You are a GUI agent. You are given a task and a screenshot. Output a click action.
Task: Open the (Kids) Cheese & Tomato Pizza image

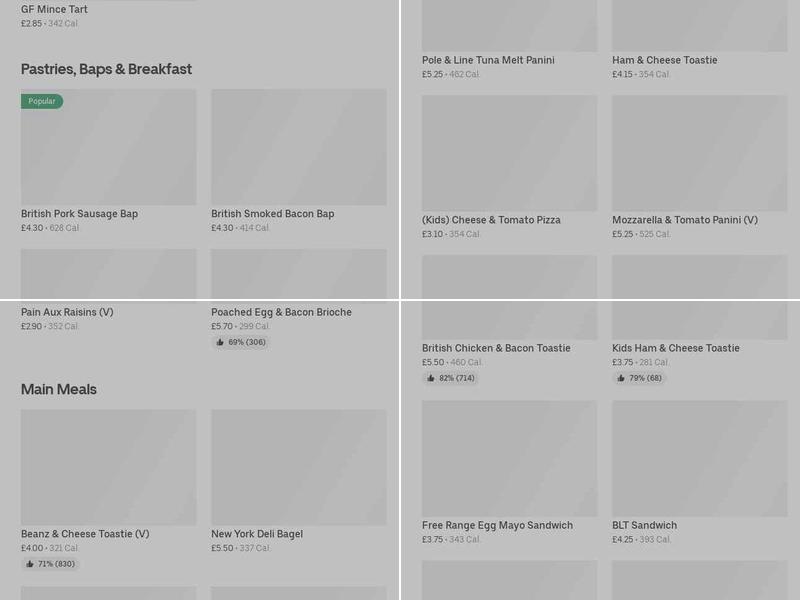coord(509,153)
